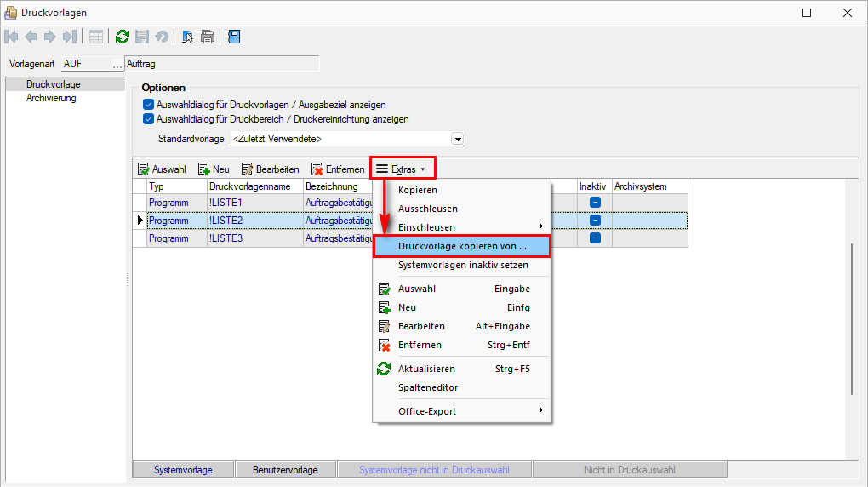
Task: Click the Vorlagenart AUF input field
Action: [86, 64]
